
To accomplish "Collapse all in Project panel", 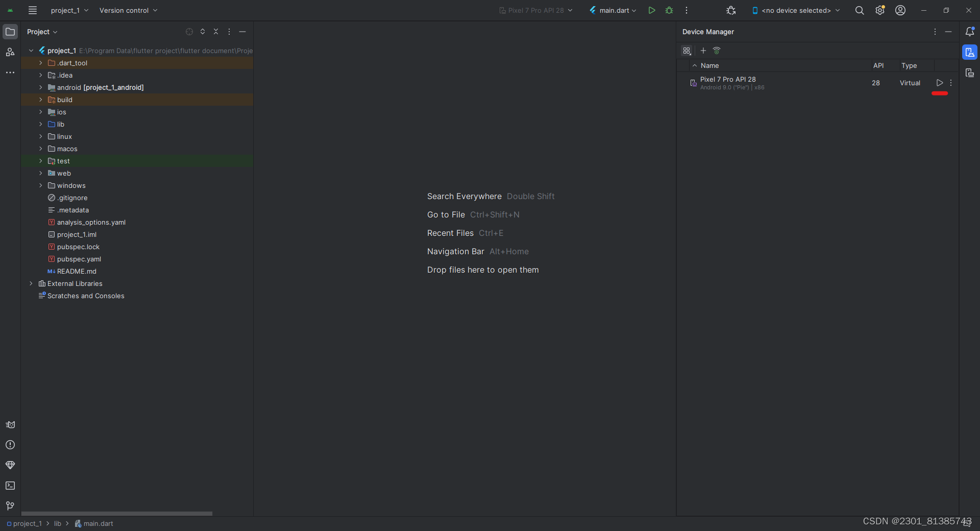I will (216, 32).
